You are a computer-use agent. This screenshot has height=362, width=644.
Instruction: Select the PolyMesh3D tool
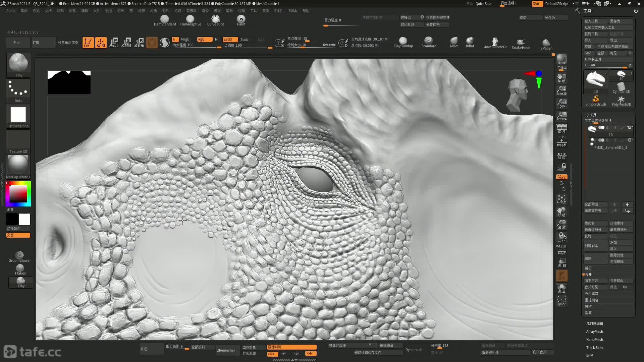click(x=621, y=101)
